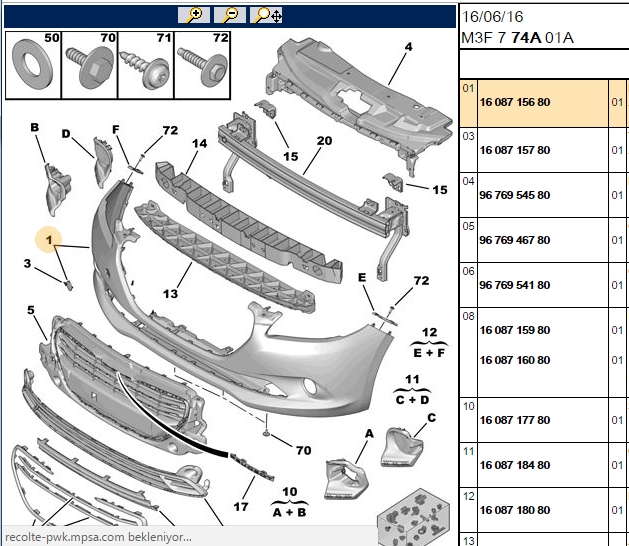Click the zoom in magnifier icon
The image size is (629, 546).
point(194,15)
